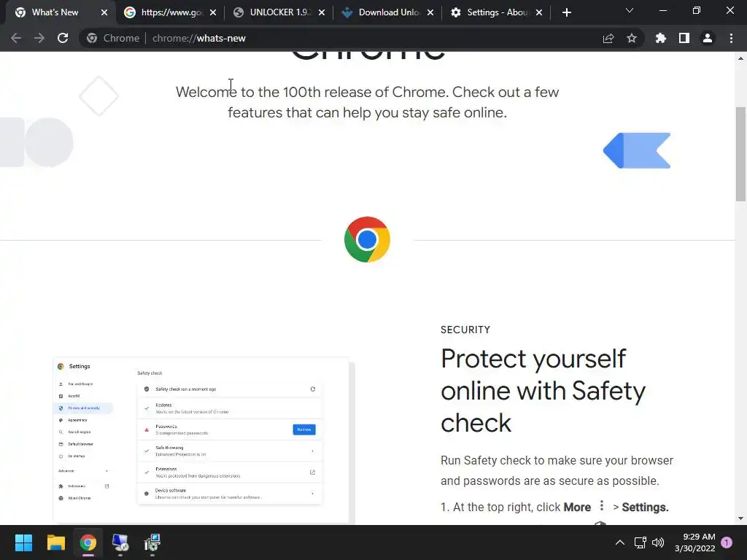Viewport: 747px width, 560px height.
Task: Open the Windows Start menu
Action: [x=23, y=542]
